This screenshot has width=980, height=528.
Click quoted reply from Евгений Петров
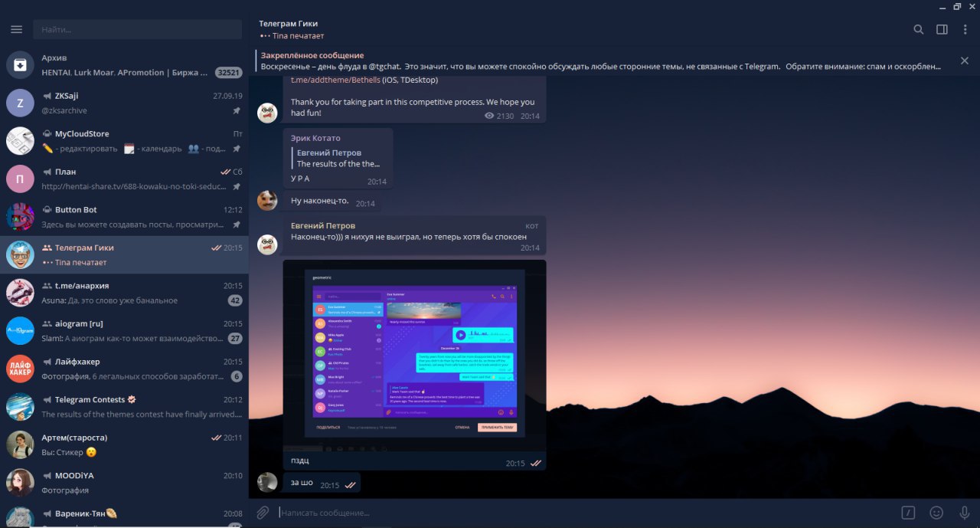click(338, 158)
